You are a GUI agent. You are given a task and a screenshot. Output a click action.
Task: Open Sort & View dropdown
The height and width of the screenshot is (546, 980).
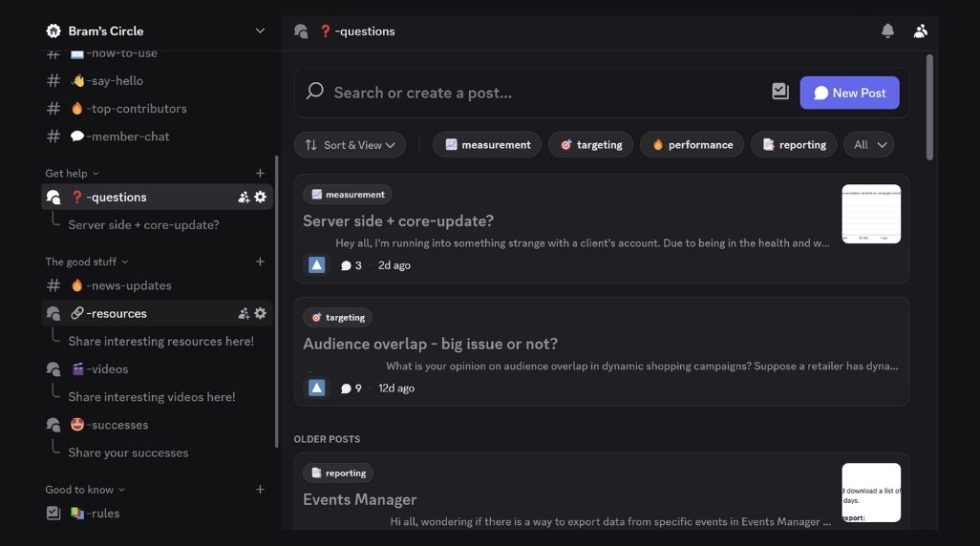click(350, 145)
